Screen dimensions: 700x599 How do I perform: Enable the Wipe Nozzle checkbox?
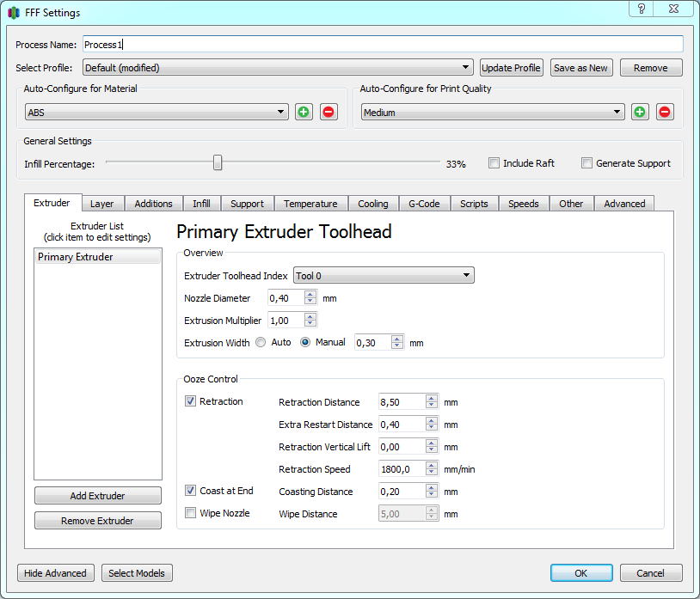[190, 513]
